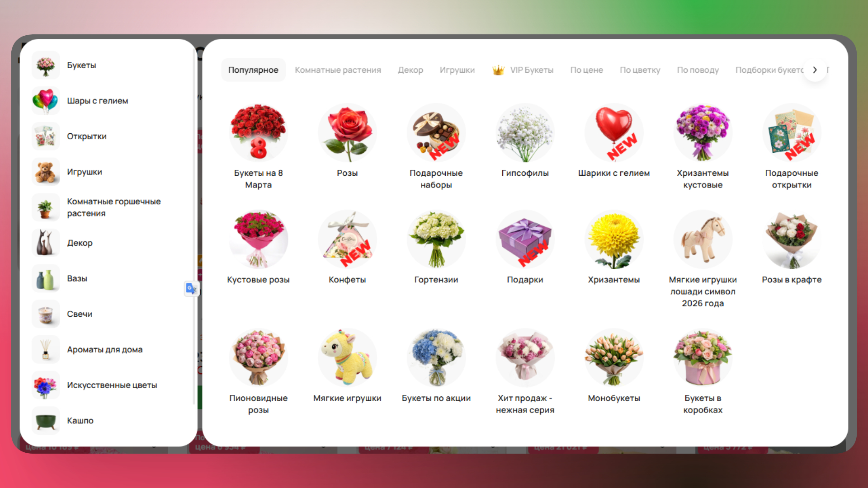Viewport: 868px width, 488px height.
Task: Click the Гипсофилы flower thumbnail
Action: [x=525, y=133]
